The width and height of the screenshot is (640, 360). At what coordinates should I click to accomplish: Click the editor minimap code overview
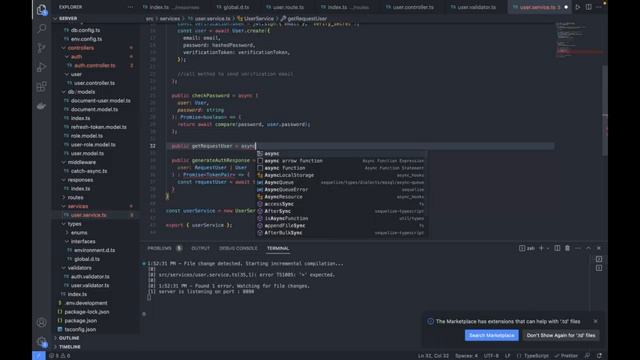tap(578, 41)
